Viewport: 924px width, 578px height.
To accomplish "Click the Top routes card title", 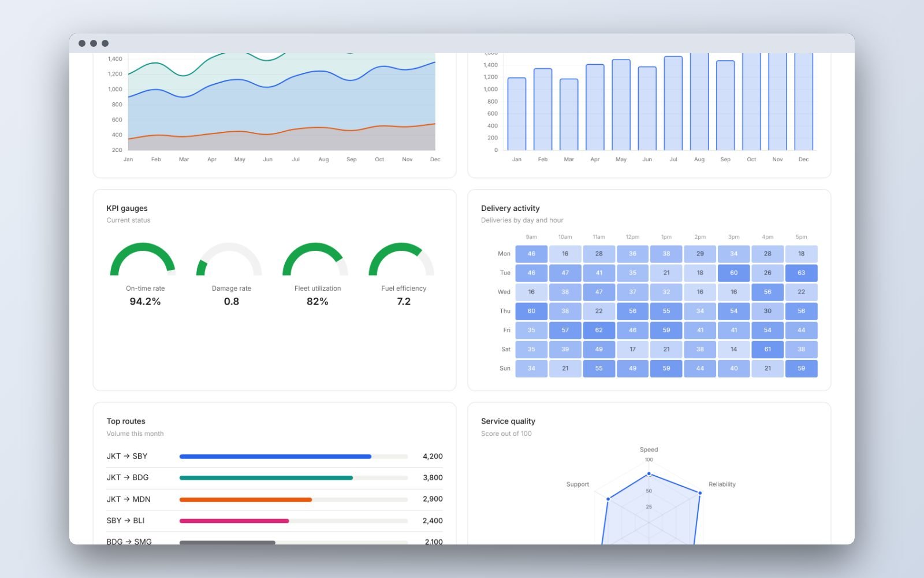I will click(x=126, y=421).
